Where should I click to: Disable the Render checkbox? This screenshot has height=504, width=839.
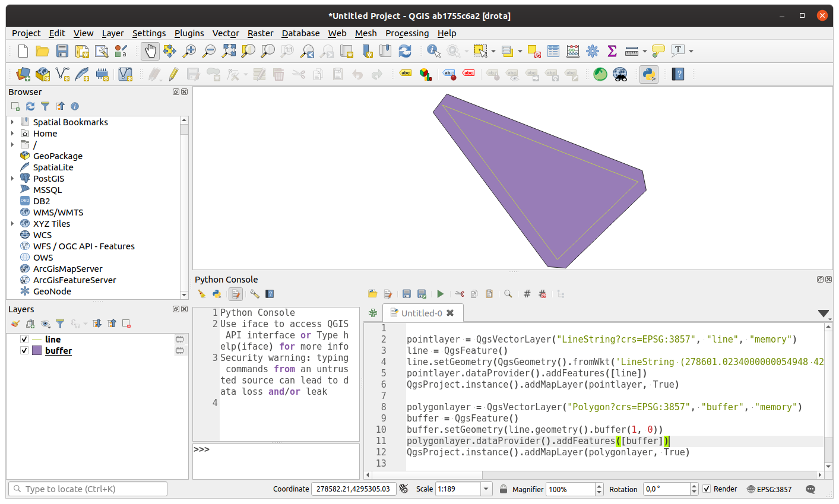click(x=707, y=489)
